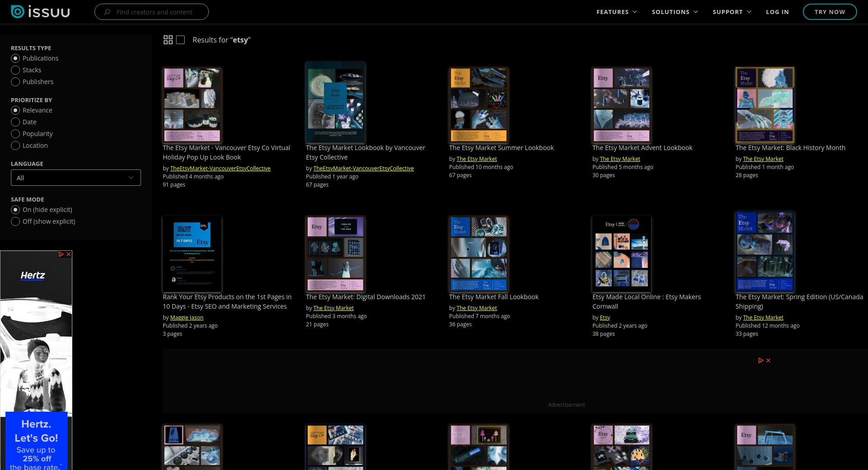Prioritize results by Date
868x470 pixels.
click(x=24, y=122)
